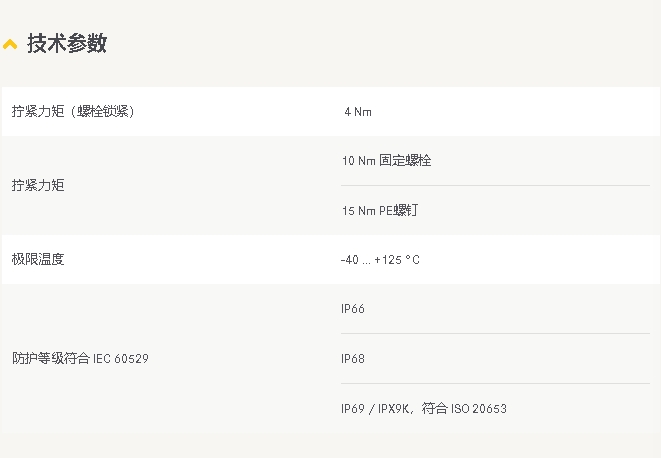661x458 pixels.
Task: Click the divider below 10 Nm 固定螺栓
Action: pyautogui.click(x=495, y=185)
